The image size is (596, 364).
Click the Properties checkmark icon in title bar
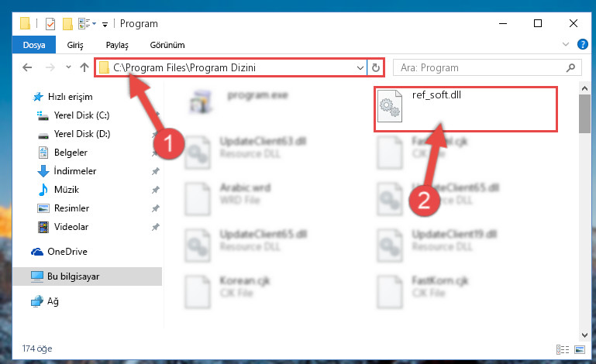[x=50, y=24]
